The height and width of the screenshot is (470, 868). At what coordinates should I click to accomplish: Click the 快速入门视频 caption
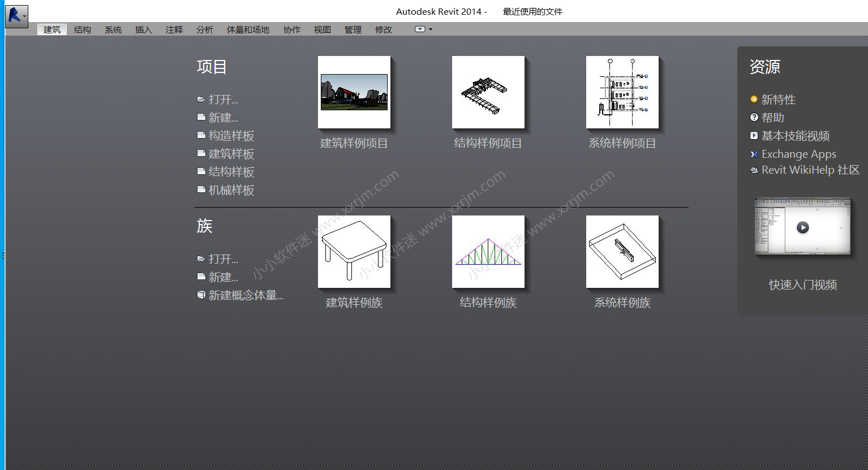[x=803, y=284]
